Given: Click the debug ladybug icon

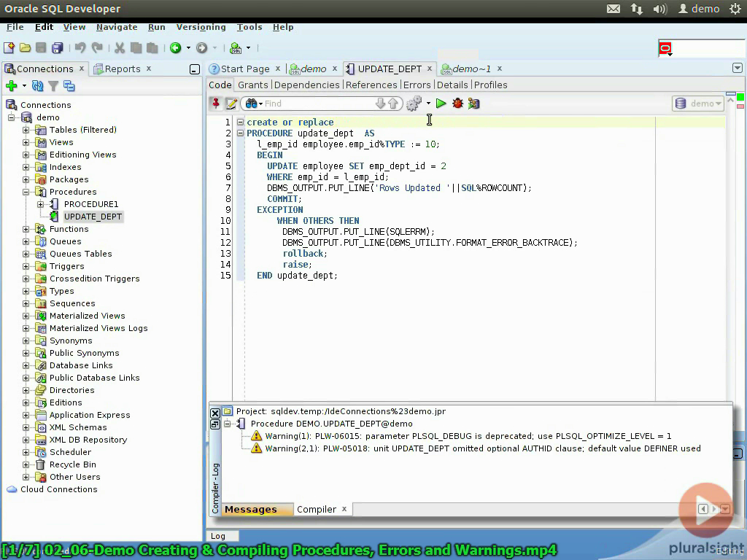Looking at the screenshot, I should 457,104.
